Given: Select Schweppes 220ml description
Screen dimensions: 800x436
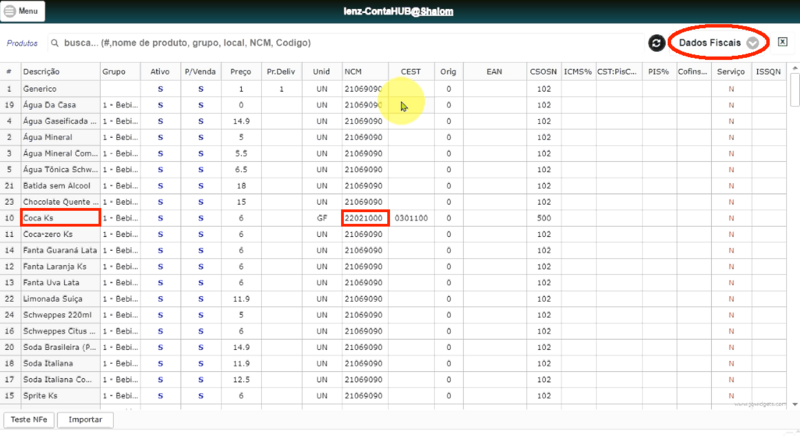Looking at the screenshot, I should click(60, 315).
